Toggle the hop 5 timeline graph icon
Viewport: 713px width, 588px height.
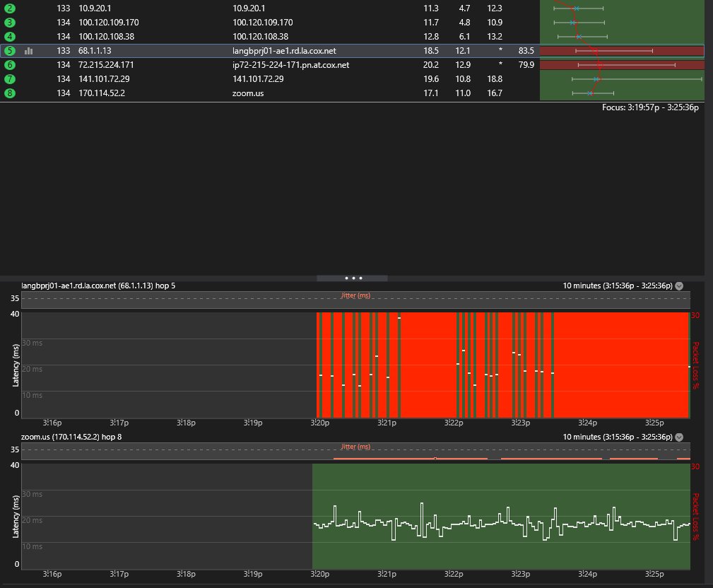[x=29, y=51]
